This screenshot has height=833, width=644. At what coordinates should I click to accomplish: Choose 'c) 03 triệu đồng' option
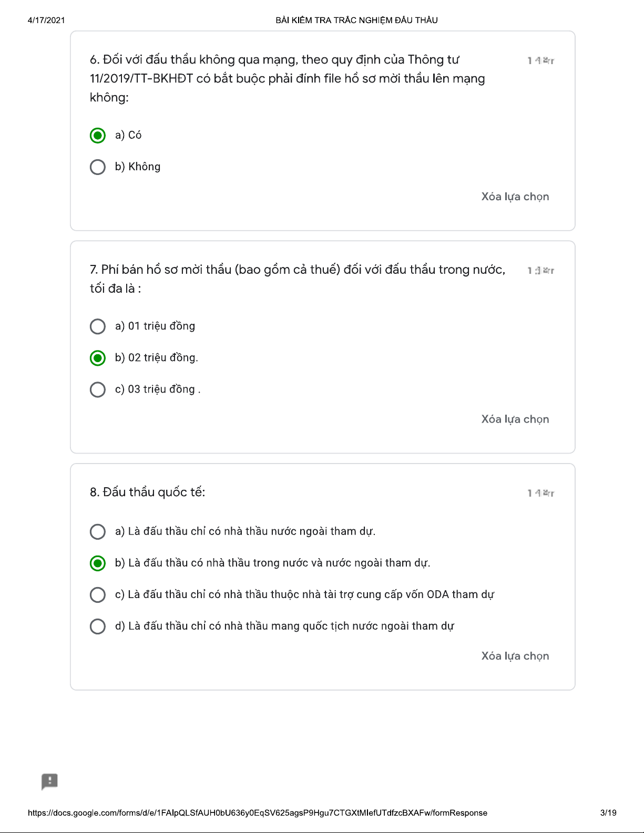[98, 389]
